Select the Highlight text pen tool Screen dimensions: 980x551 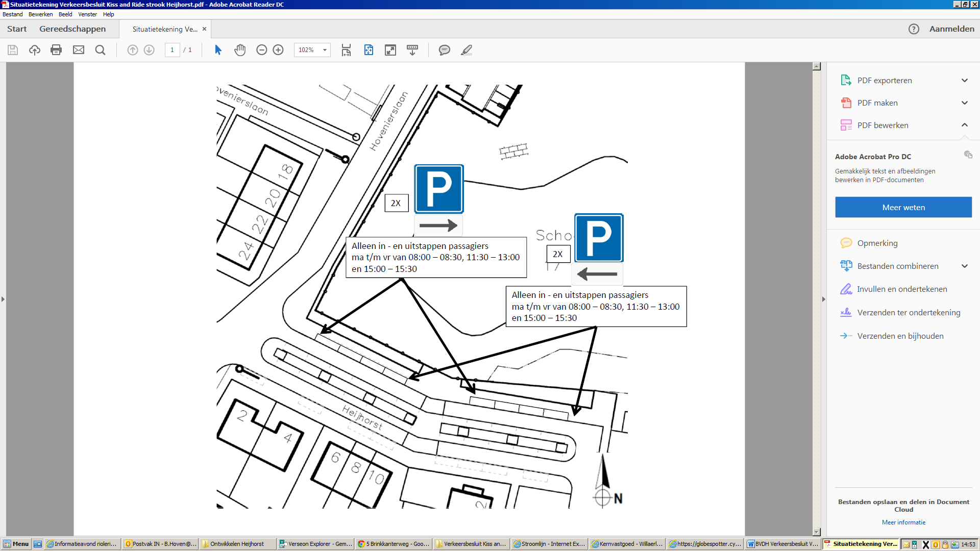(466, 50)
